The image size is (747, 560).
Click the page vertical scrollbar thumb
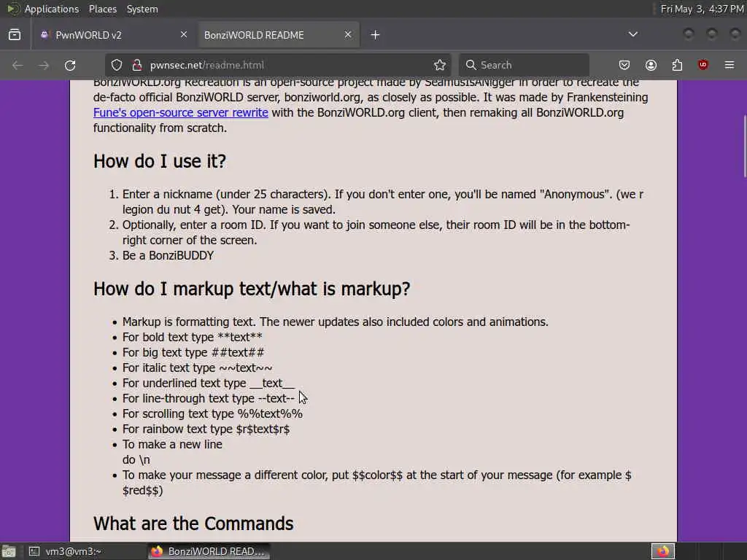(744, 146)
